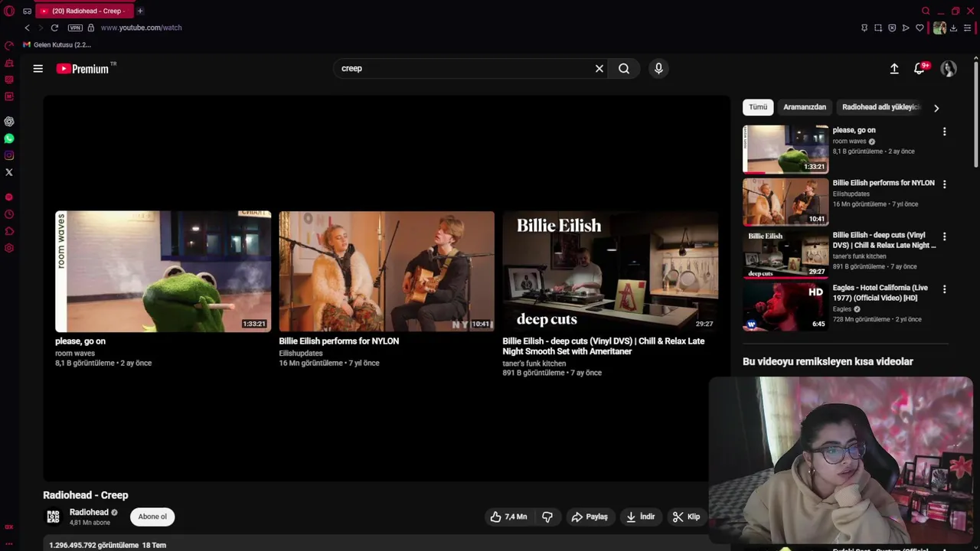
Task: Open Radiohead - Creep video title text
Action: (86, 495)
